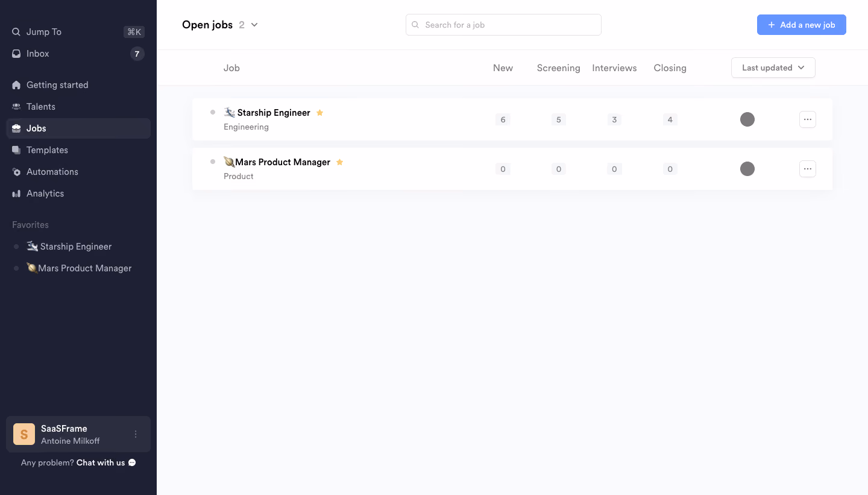Click Screening count 5 for Starship Engineer

pos(559,119)
